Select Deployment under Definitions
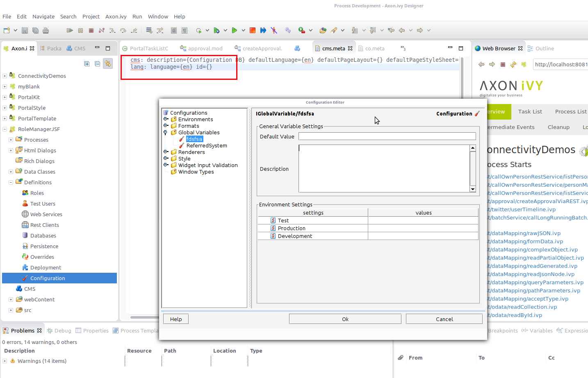The image size is (588, 378). (x=46, y=267)
